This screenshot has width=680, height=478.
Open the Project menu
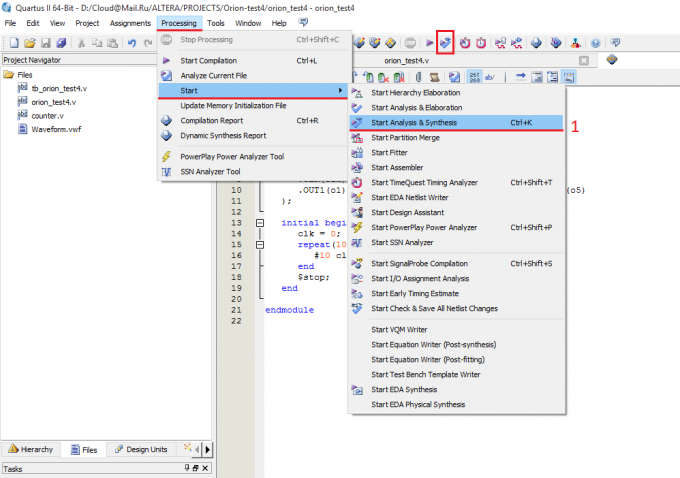[87, 23]
